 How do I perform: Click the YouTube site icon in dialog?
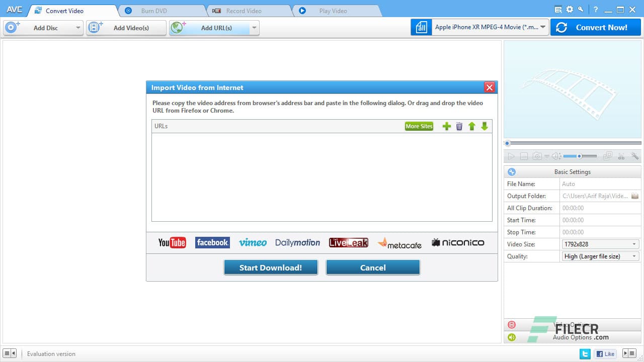tap(172, 242)
